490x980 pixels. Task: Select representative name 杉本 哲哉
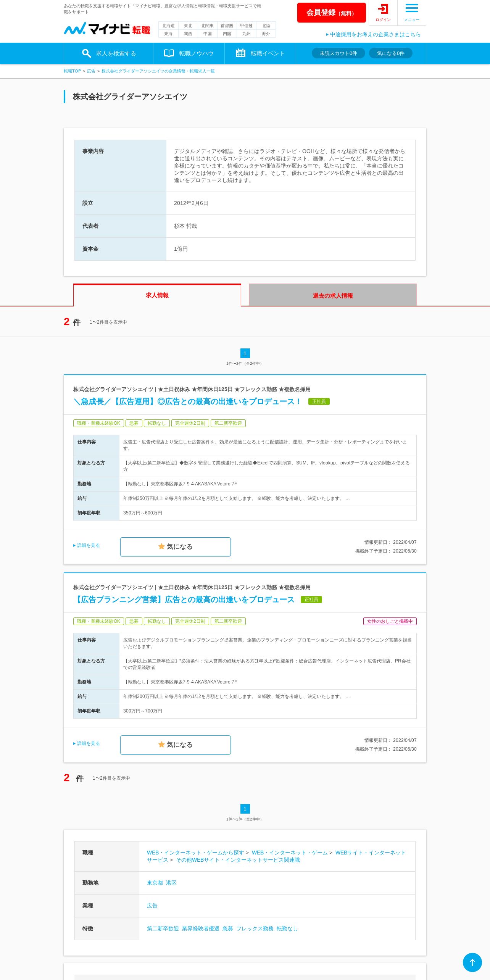[x=185, y=226]
